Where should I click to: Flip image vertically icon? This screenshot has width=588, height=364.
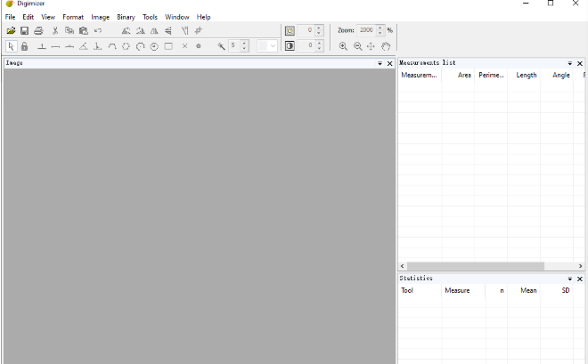click(x=168, y=31)
